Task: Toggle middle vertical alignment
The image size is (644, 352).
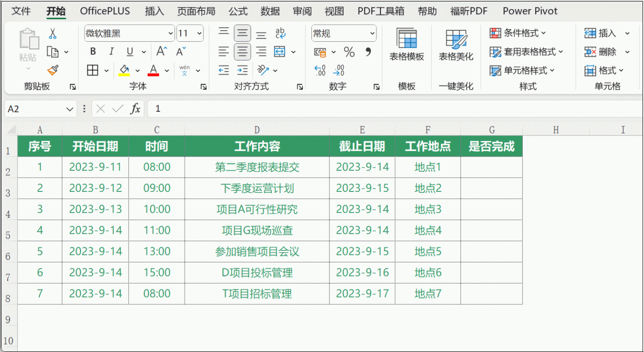Action: pos(243,33)
